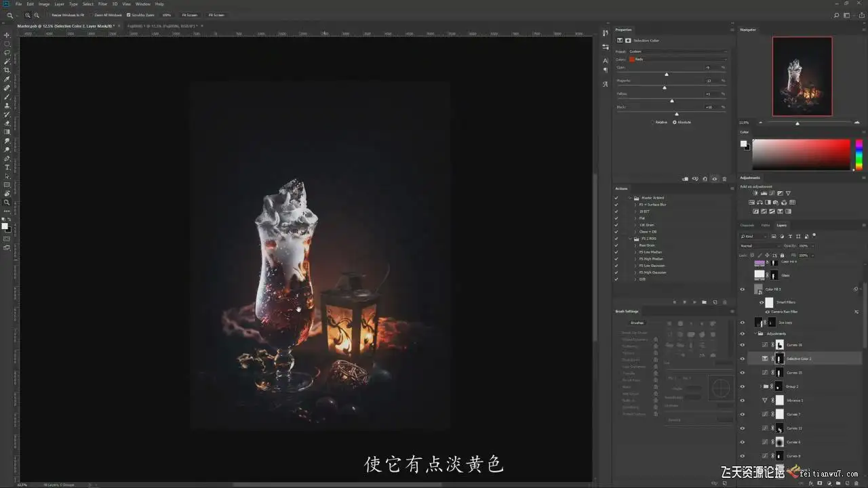Select the Zoom tool in toolbar

click(x=7, y=203)
